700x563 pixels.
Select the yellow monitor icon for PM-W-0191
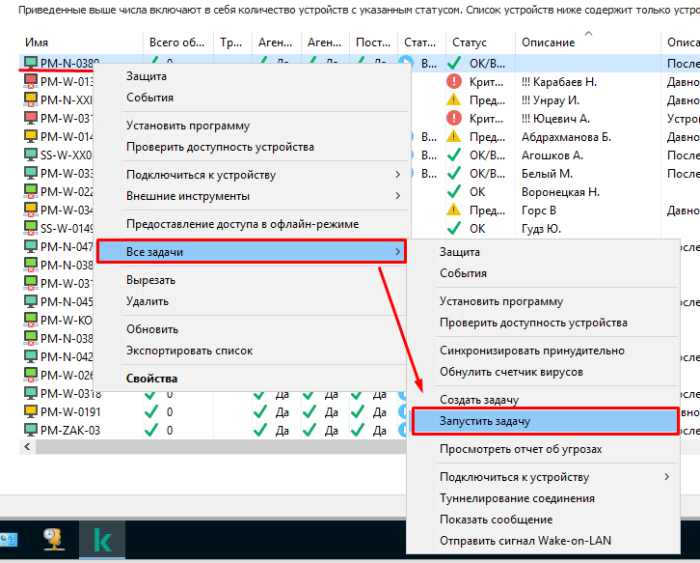pyautogui.click(x=30, y=411)
